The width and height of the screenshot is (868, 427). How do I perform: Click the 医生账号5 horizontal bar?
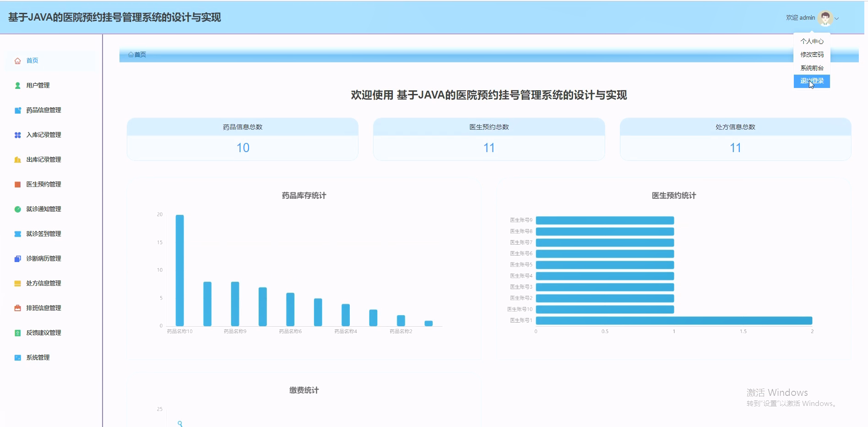click(605, 265)
